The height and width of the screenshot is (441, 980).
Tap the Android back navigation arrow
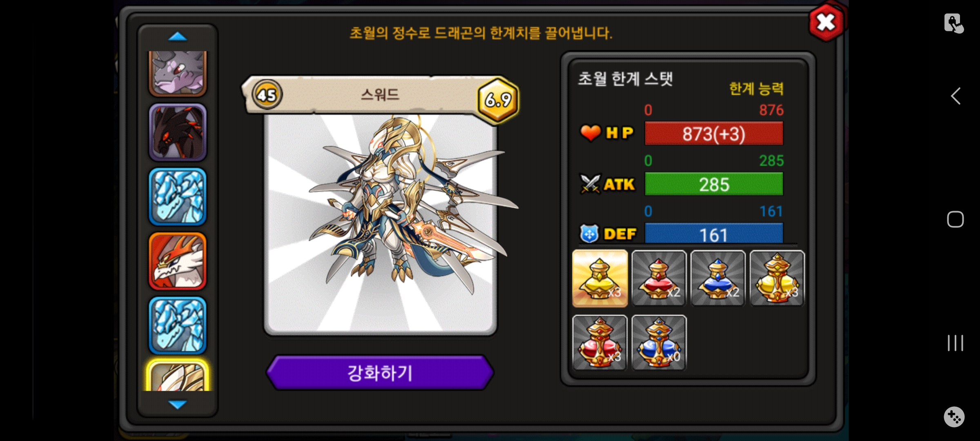click(x=955, y=96)
